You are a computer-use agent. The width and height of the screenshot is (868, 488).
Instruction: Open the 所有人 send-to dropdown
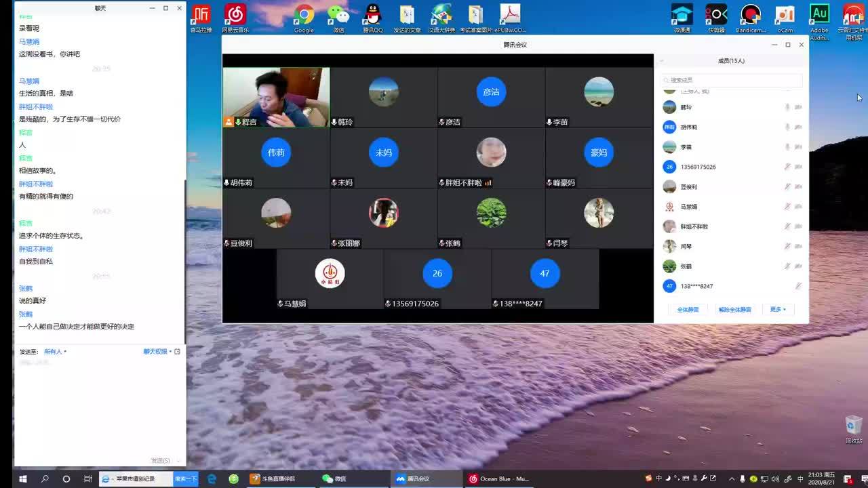click(55, 352)
